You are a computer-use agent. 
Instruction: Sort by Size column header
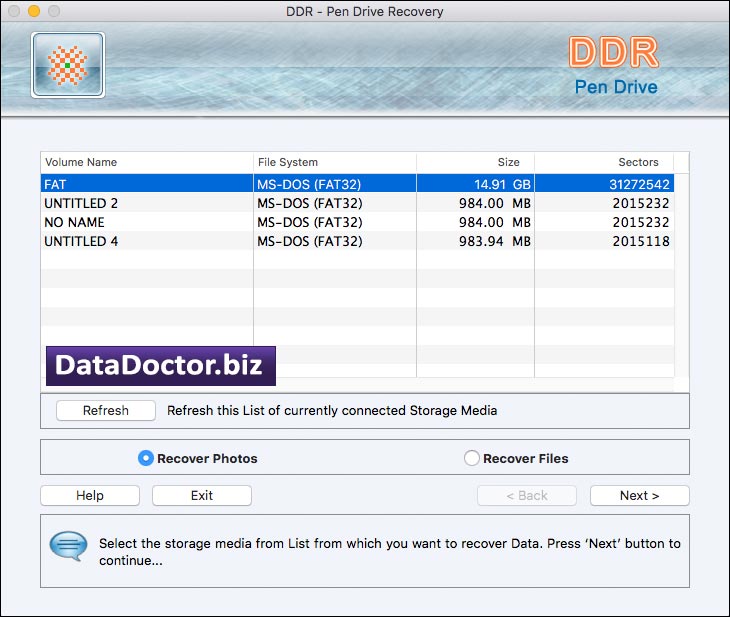pyautogui.click(x=475, y=162)
